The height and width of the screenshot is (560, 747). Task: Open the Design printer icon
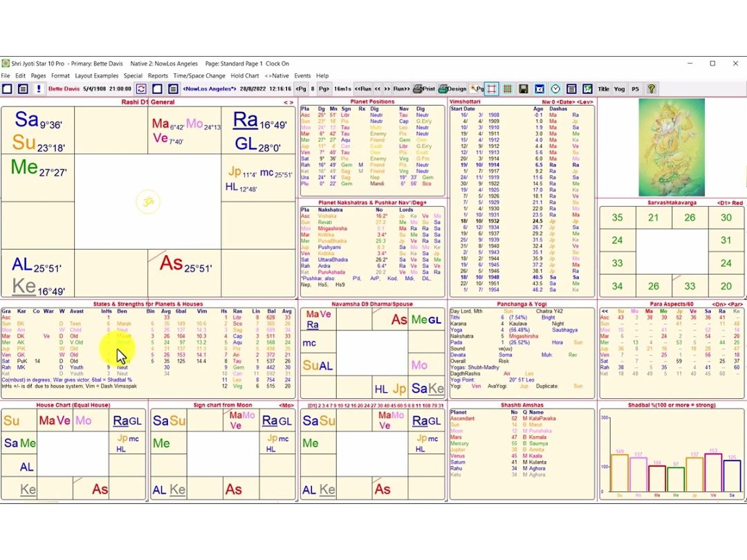tap(452, 89)
